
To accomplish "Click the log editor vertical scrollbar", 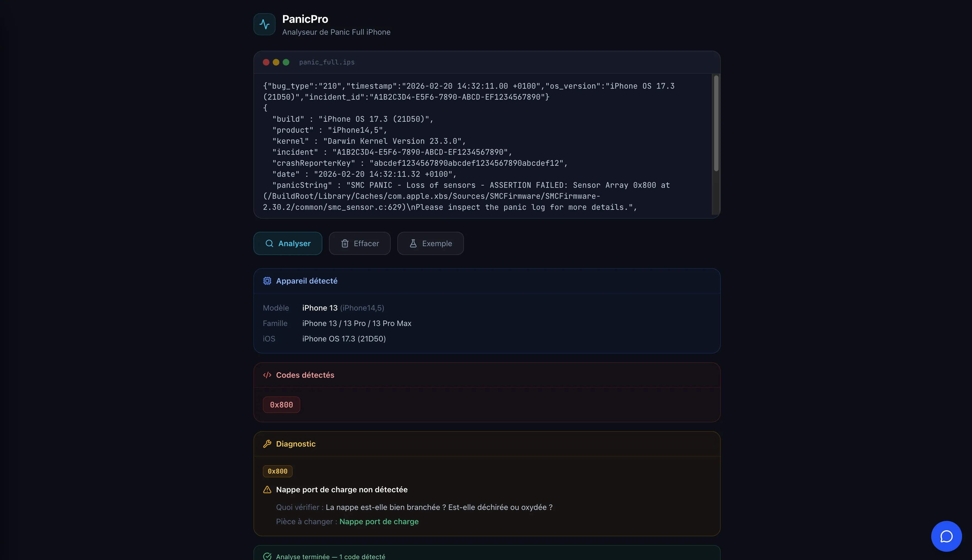I will point(716,123).
